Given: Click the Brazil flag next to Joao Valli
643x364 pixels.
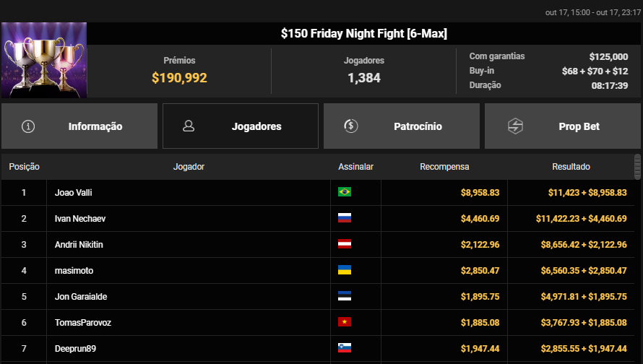Looking at the screenshot, I should [x=345, y=193].
